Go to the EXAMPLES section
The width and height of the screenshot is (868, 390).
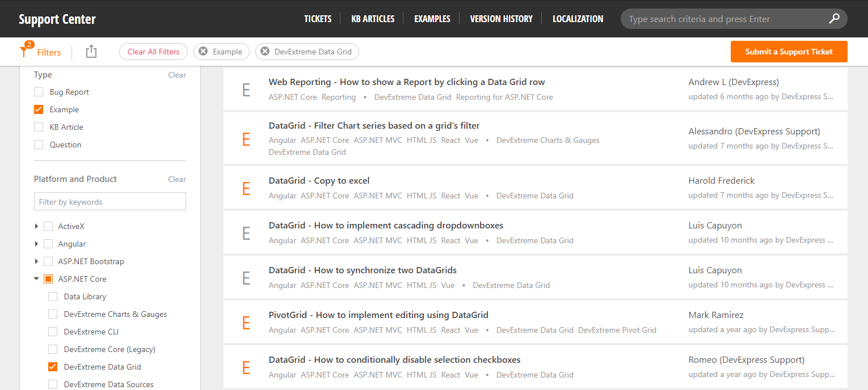click(x=432, y=19)
